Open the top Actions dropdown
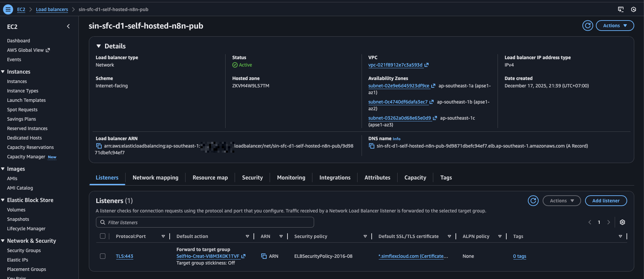644x279 pixels. [615, 26]
